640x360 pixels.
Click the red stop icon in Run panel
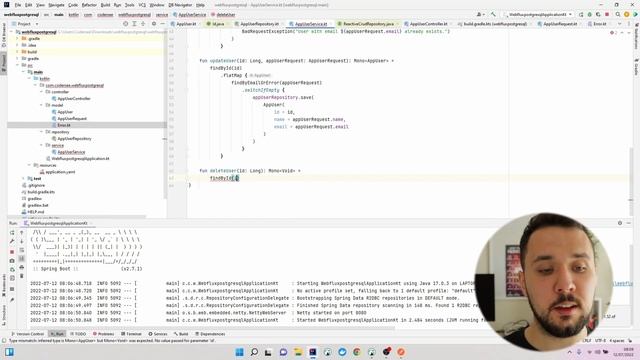[12, 252]
